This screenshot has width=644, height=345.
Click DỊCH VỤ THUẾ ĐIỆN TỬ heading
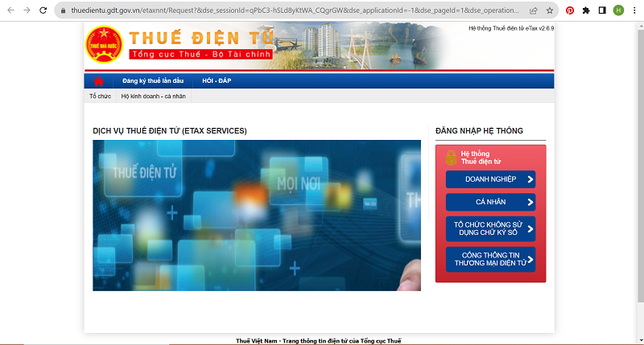(170, 131)
